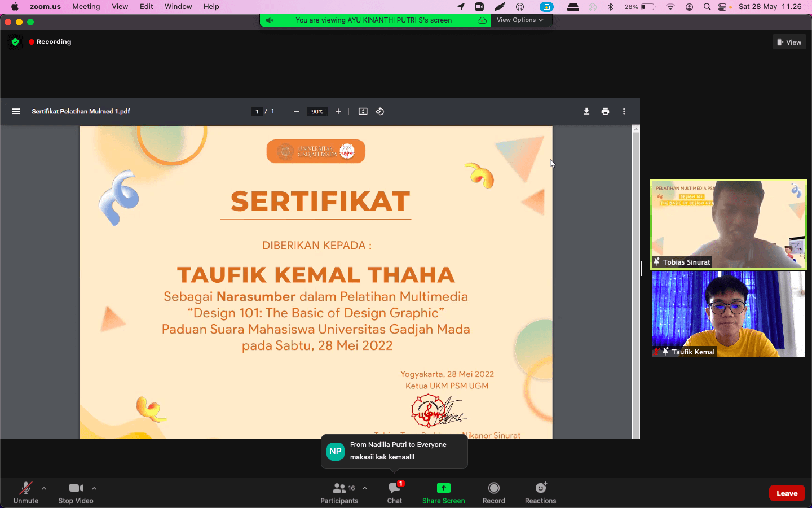Open the Chat panel

point(395,493)
